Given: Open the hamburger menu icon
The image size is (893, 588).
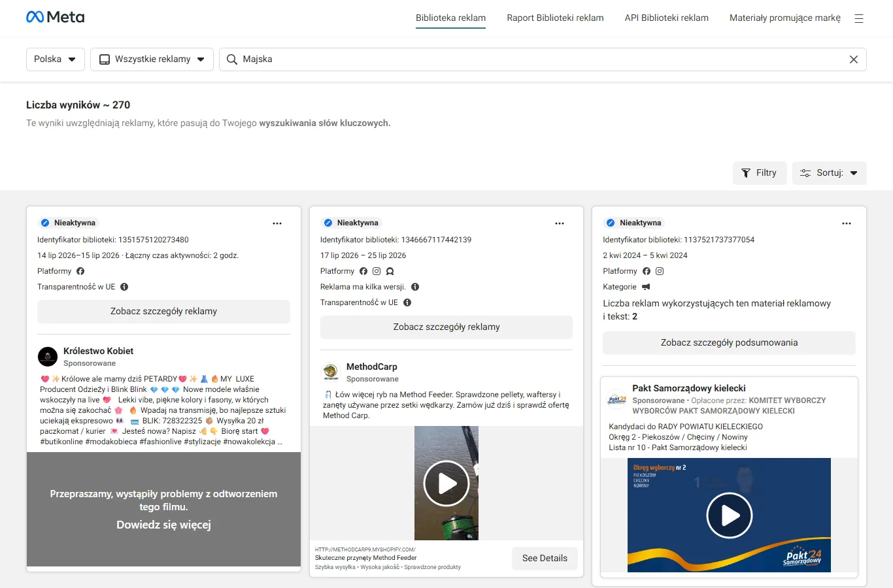Looking at the screenshot, I should (859, 18).
